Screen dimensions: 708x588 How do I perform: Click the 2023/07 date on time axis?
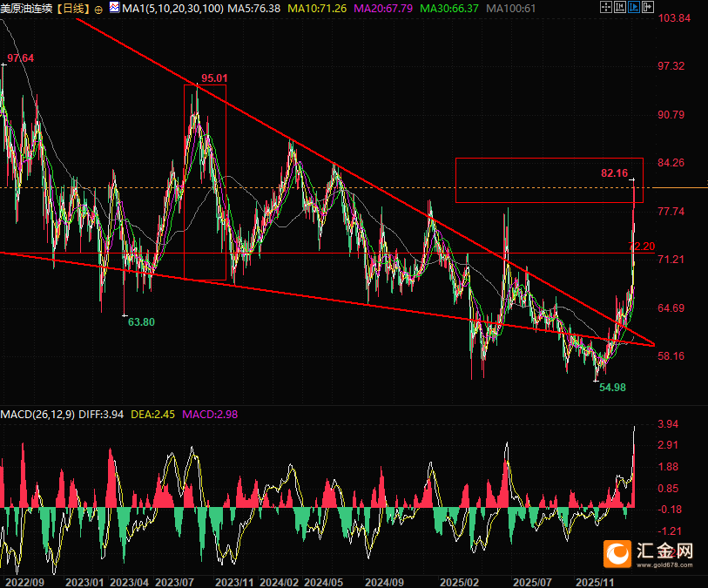tap(175, 582)
